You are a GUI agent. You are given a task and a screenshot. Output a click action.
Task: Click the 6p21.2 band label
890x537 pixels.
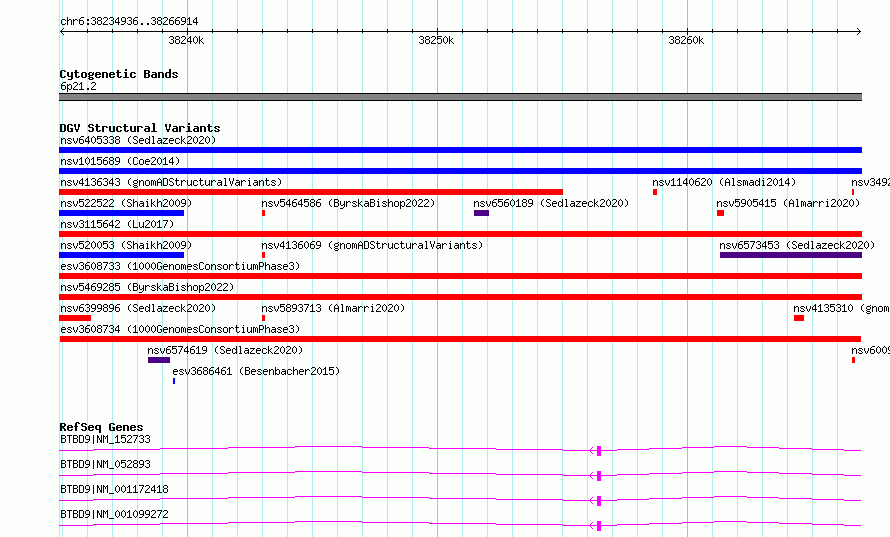click(78, 86)
